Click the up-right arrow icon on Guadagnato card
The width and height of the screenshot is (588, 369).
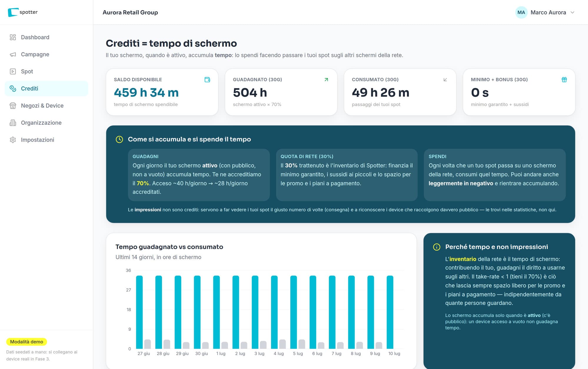pyautogui.click(x=326, y=80)
